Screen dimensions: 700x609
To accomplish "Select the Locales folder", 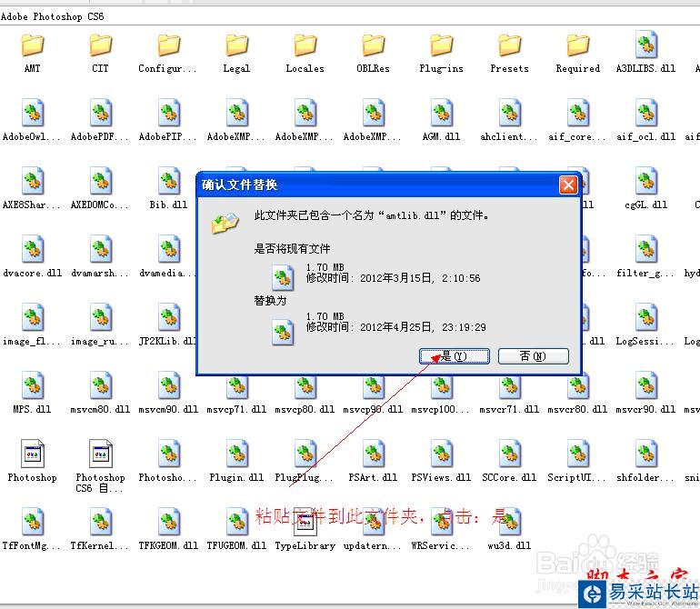I will point(305,46).
